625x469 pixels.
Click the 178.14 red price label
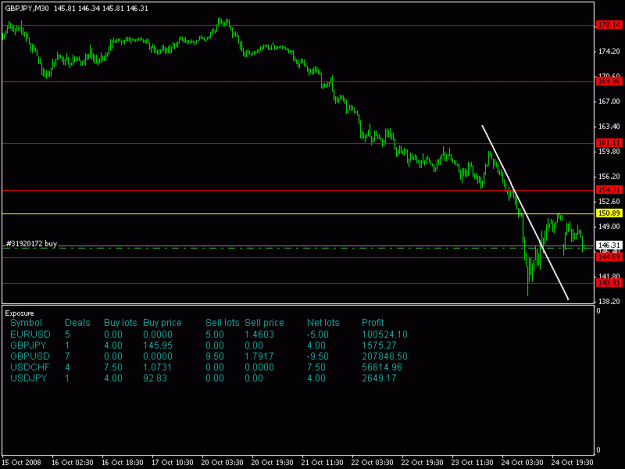click(609, 25)
